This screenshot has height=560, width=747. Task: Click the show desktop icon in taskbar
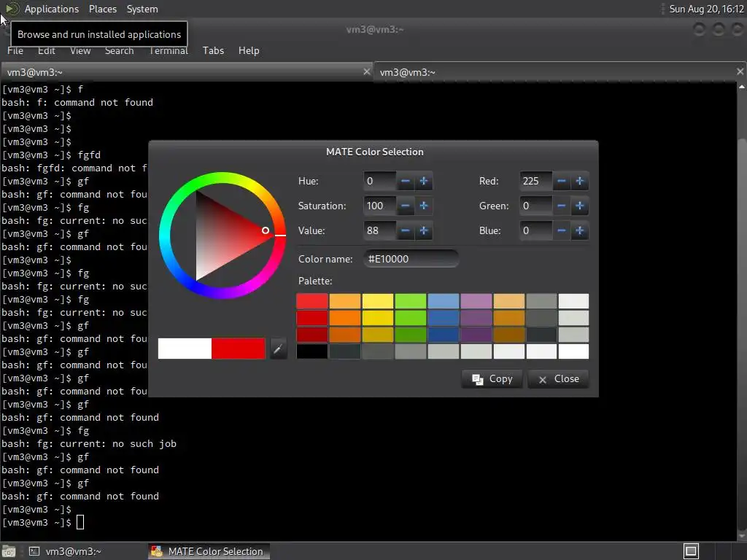pos(9,551)
